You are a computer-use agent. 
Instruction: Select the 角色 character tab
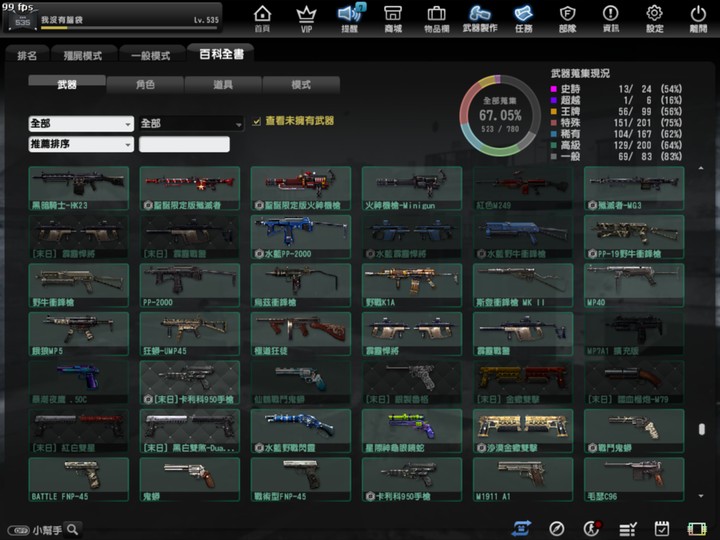point(145,85)
